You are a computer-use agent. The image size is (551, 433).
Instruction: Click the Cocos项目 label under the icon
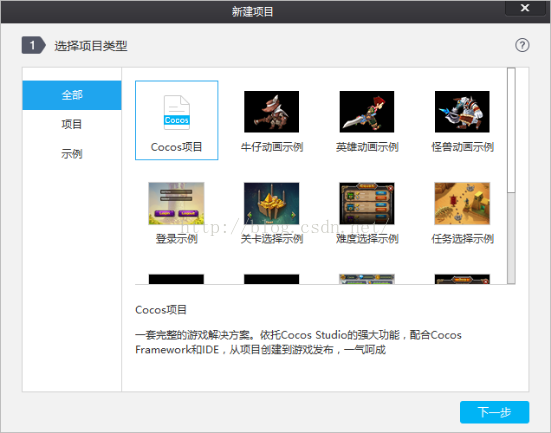click(176, 147)
